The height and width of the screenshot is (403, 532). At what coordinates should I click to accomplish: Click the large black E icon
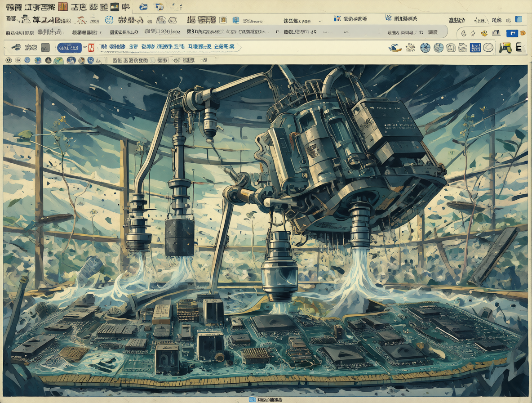[519, 47]
